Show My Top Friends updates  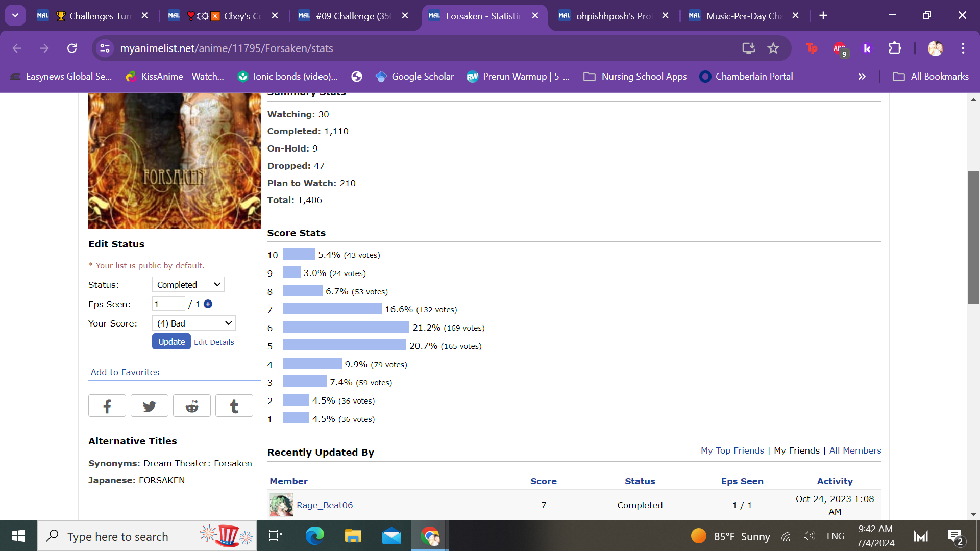(732, 450)
